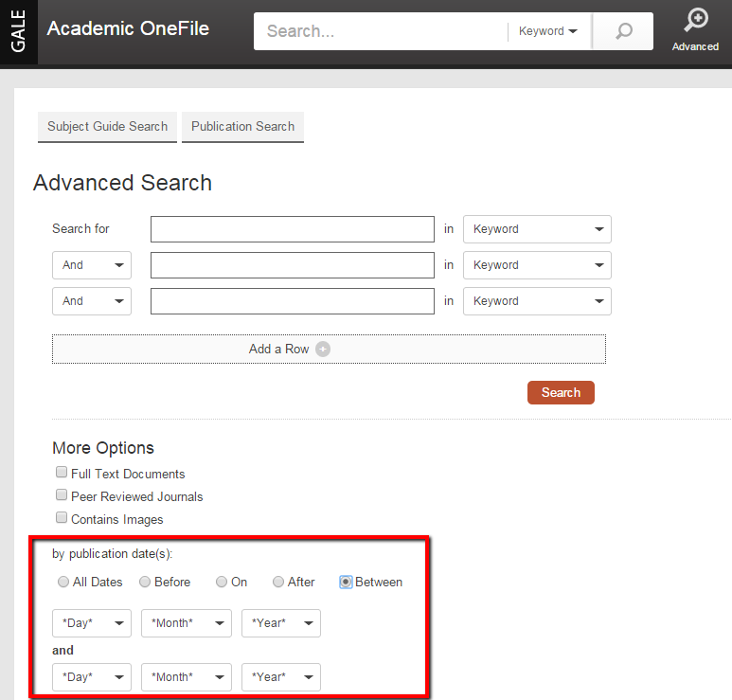Viewport: 732px width, 700px height.
Task: Enable Peer Reviewed Journals checkbox
Action: 62,494
